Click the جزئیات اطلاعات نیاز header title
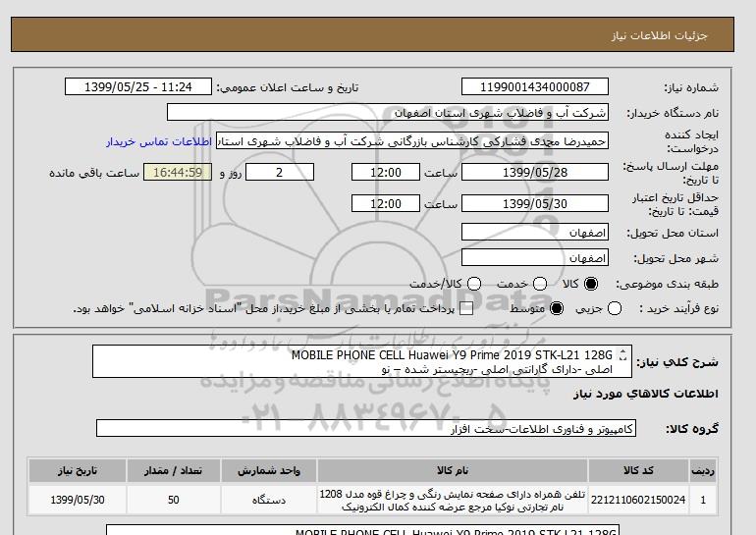 coord(659,35)
